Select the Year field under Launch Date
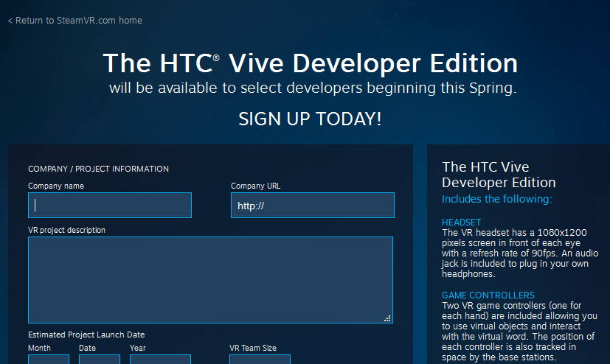 160,360
